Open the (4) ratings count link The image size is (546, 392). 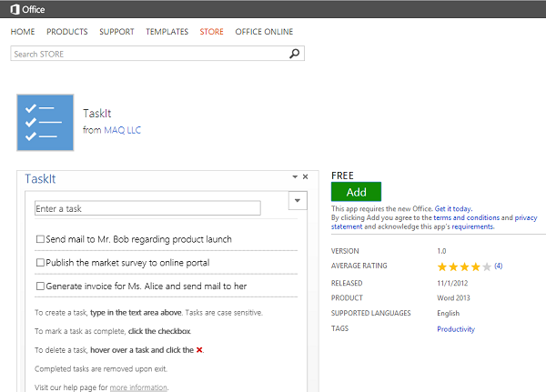[x=499, y=266]
